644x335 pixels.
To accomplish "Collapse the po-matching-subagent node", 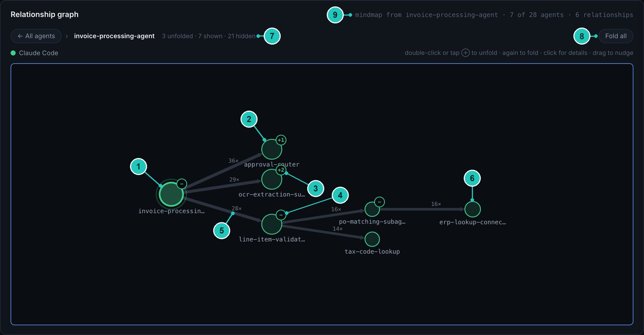I will point(379,201).
